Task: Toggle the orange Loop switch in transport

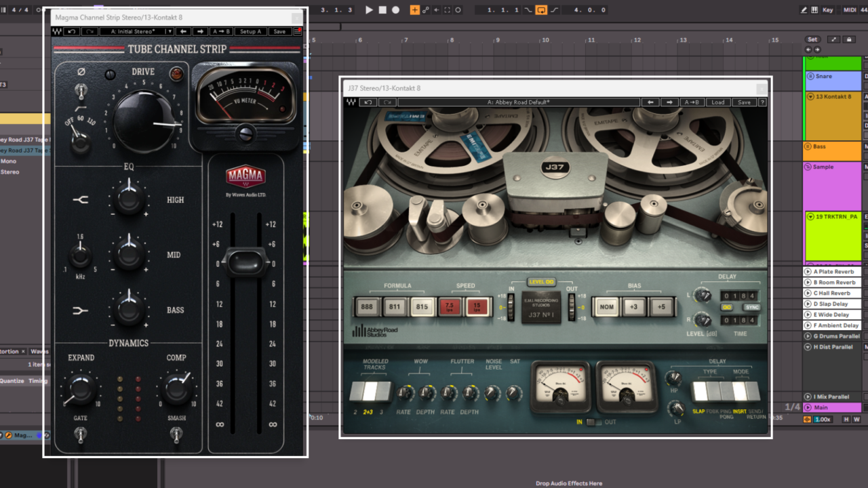Action: 541,10
